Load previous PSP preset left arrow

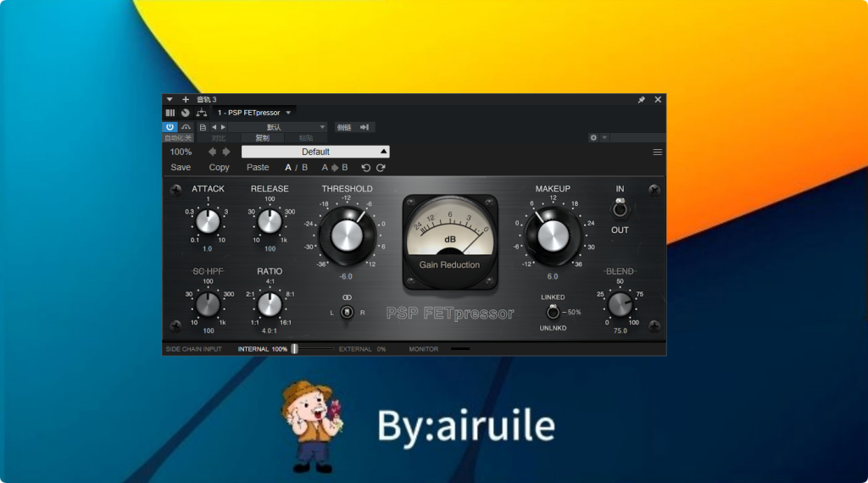tap(212, 152)
